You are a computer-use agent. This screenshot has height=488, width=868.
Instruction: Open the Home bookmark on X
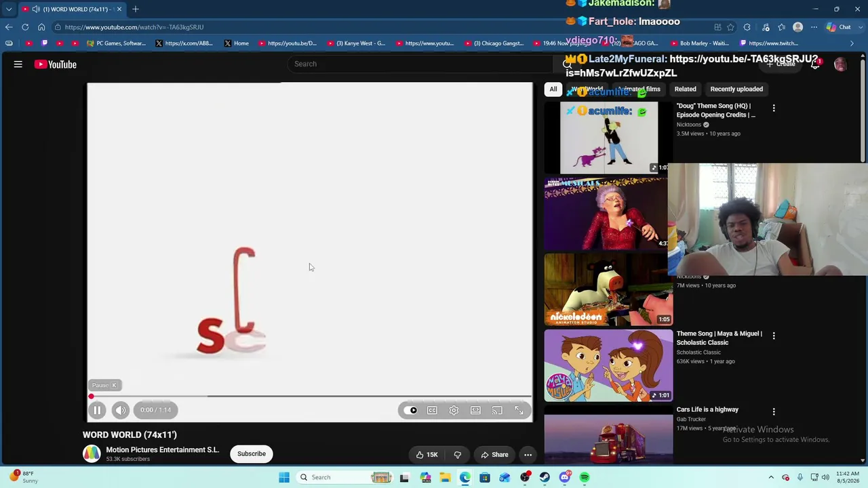click(237, 43)
